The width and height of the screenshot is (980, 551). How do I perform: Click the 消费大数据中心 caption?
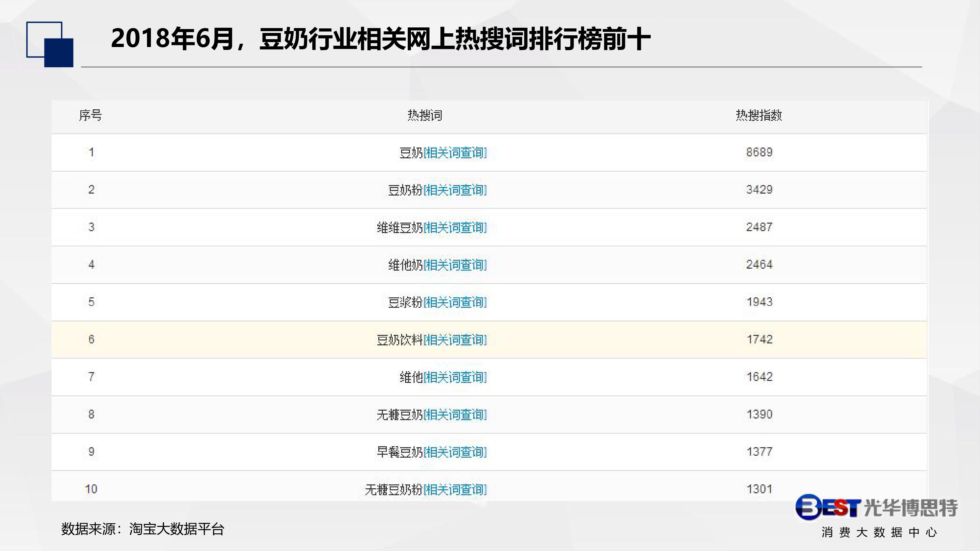[x=879, y=532]
